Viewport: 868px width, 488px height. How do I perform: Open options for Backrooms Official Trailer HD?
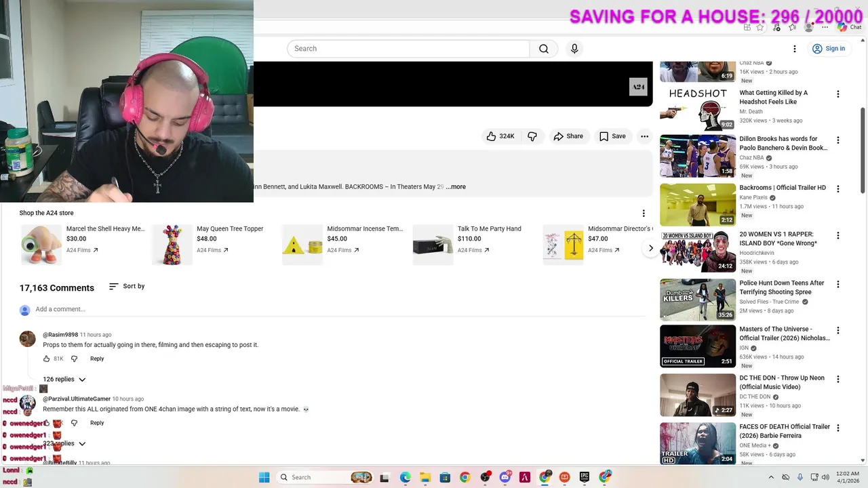pyautogui.click(x=837, y=189)
